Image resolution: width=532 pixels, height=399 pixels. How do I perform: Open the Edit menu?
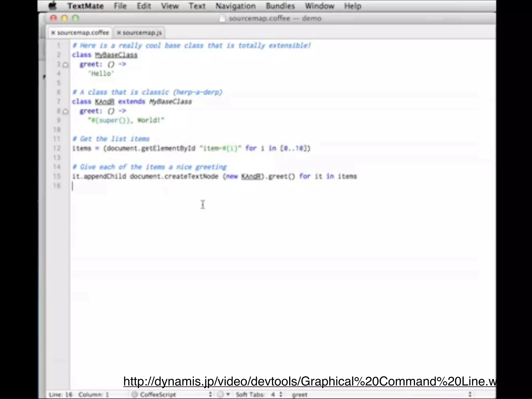point(144,6)
